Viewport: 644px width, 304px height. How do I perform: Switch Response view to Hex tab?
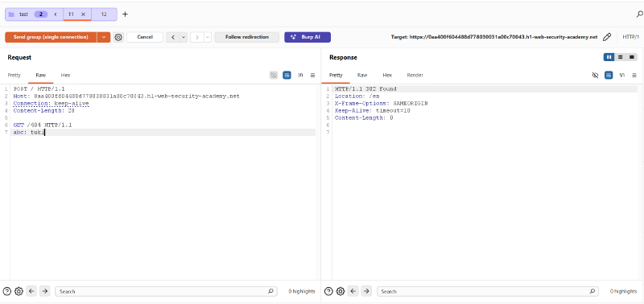click(x=387, y=76)
